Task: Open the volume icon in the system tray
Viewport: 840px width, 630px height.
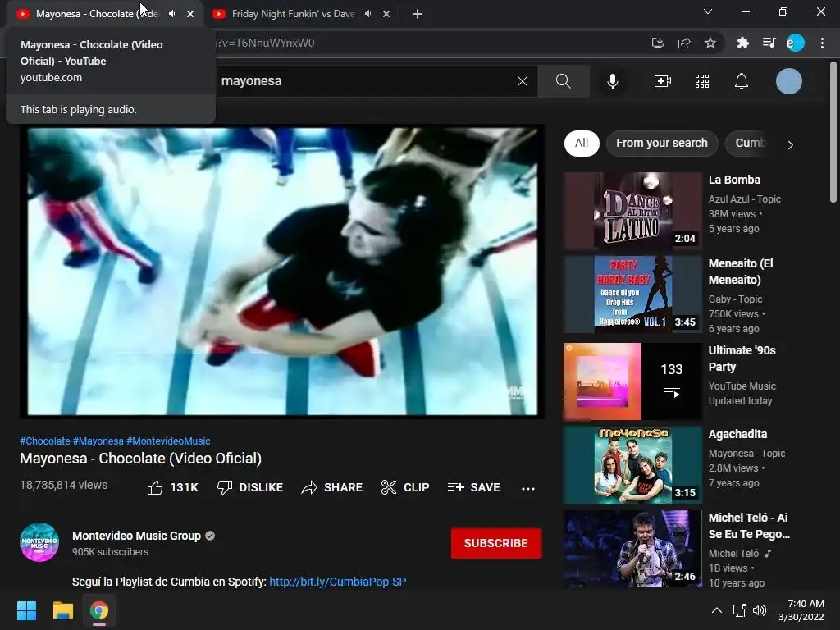Action: click(x=759, y=610)
